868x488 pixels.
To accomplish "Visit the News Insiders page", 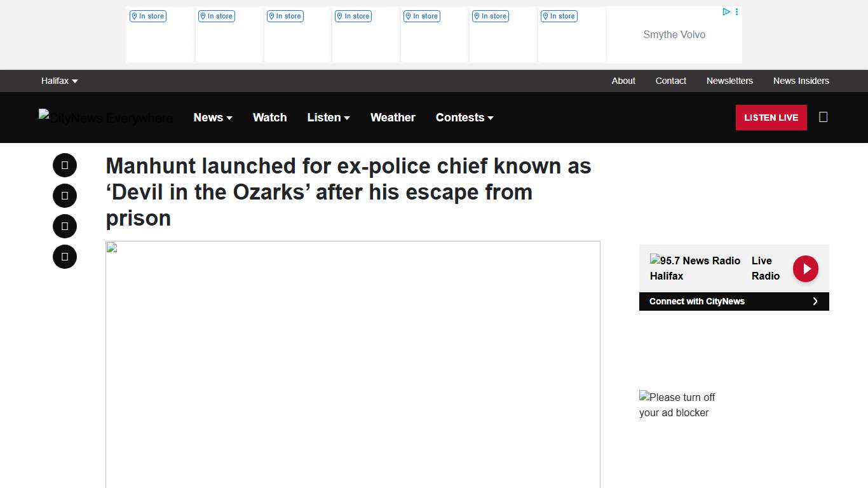I will 801,81.
